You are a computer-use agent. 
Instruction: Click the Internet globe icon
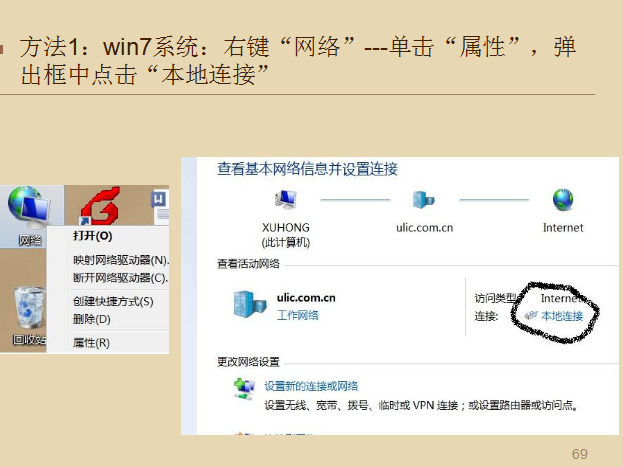[x=563, y=200]
